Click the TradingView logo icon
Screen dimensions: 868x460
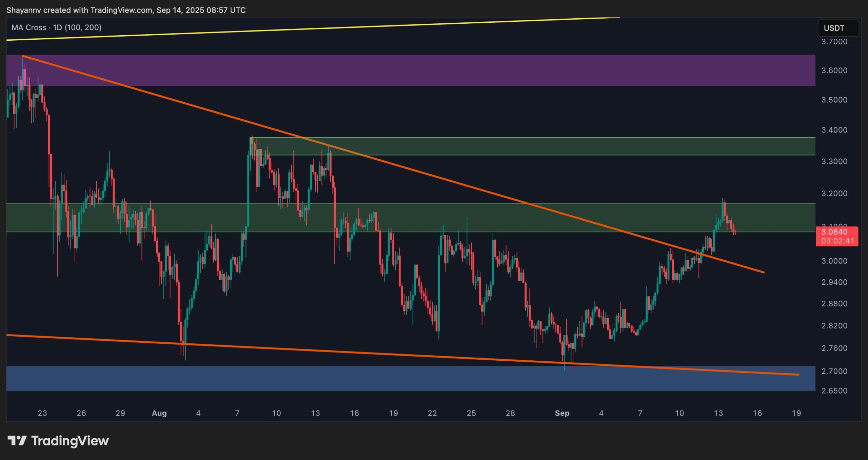tap(17, 441)
